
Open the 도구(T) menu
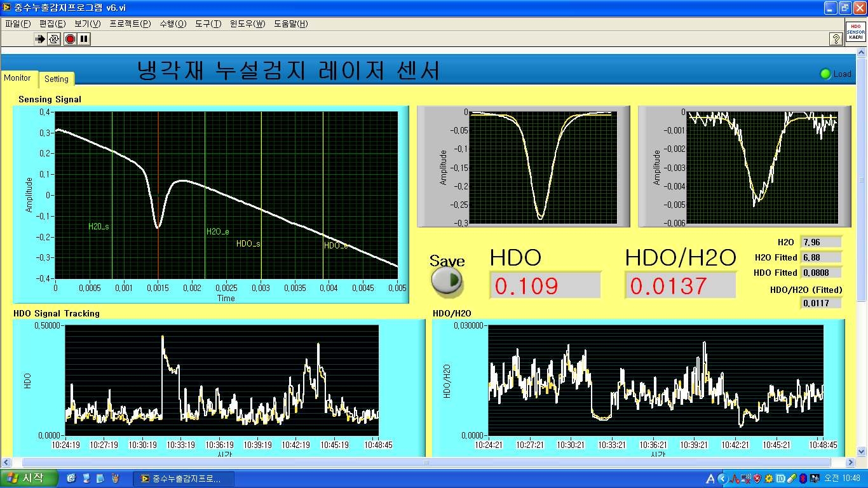tap(208, 24)
